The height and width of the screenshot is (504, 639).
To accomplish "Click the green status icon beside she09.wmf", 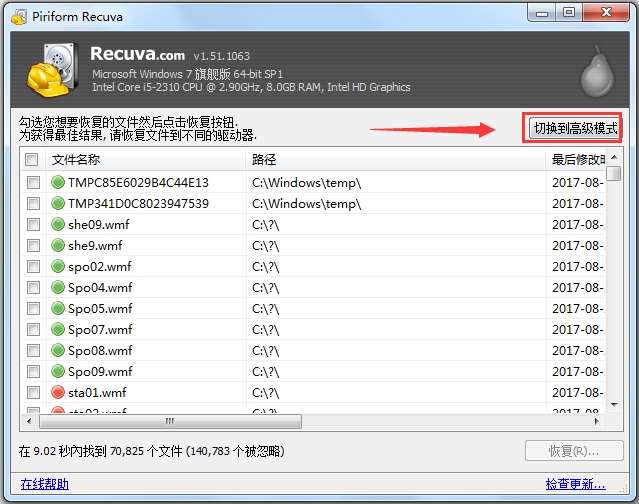I will pyautogui.click(x=58, y=224).
